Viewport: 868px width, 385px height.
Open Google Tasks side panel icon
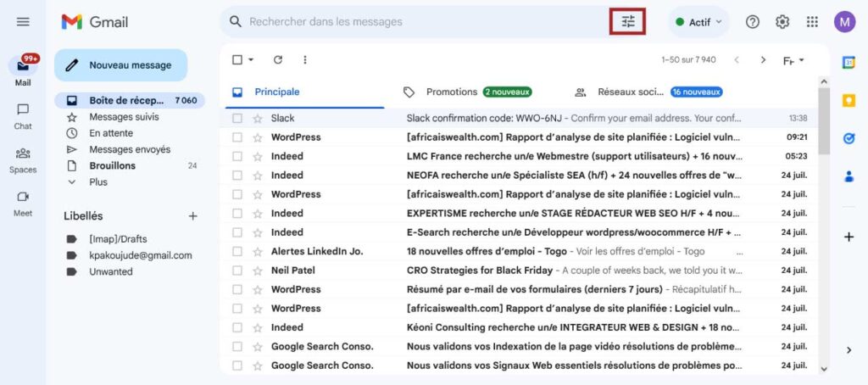[849, 138]
